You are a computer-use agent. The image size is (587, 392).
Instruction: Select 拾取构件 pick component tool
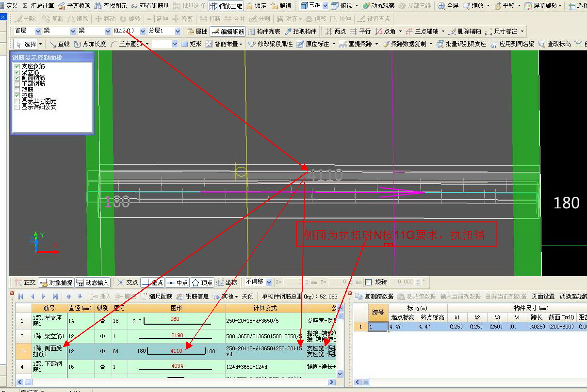click(x=300, y=31)
